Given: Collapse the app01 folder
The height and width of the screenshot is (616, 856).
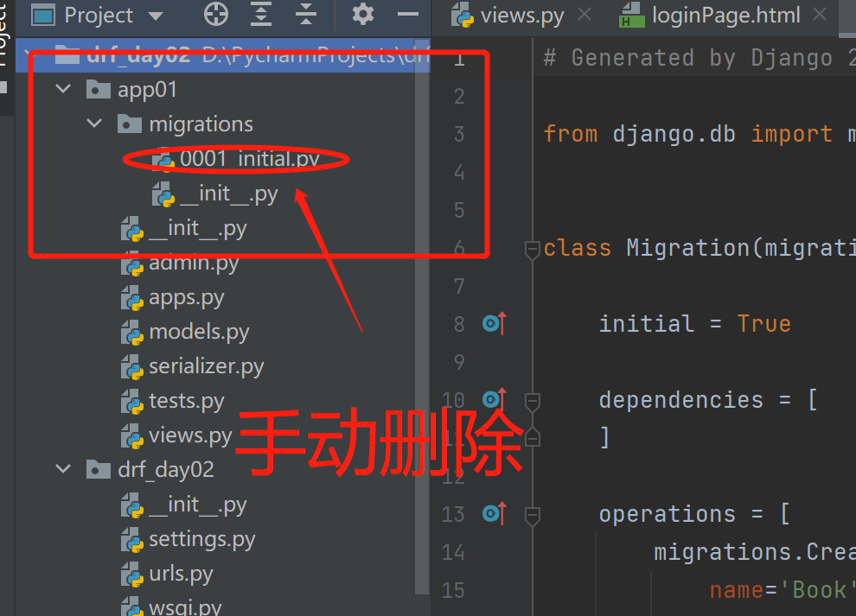Looking at the screenshot, I should [x=63, y=89].
